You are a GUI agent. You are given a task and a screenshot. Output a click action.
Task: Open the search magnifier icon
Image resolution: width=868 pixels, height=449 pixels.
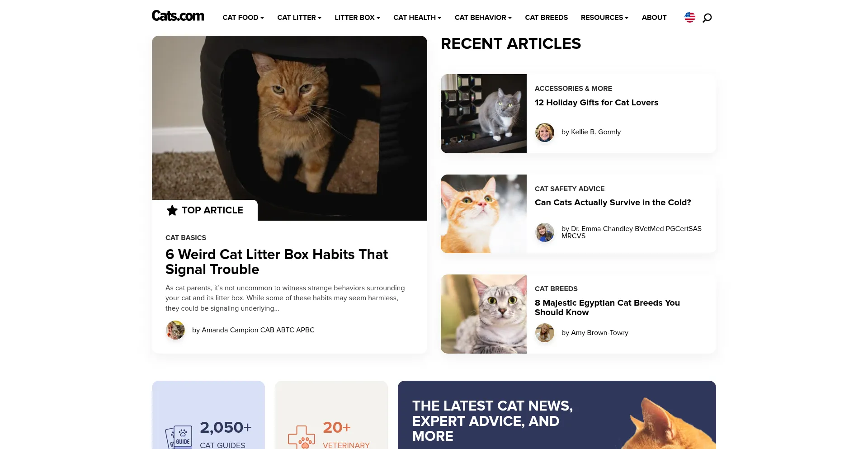click(x=707, y=18)
